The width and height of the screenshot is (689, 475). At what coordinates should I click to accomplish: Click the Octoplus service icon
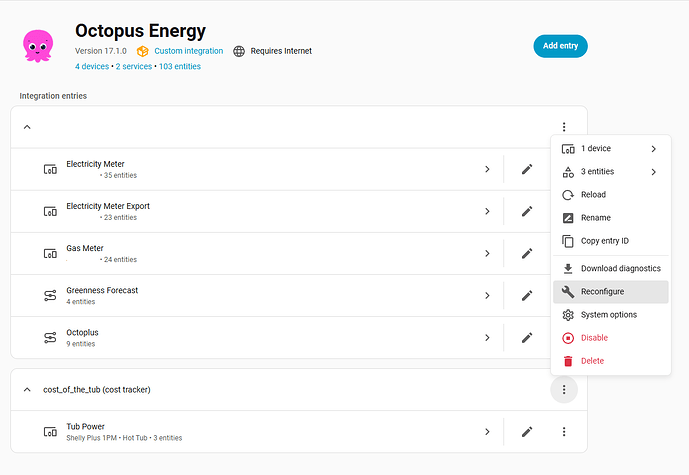[x=50, y=338]
